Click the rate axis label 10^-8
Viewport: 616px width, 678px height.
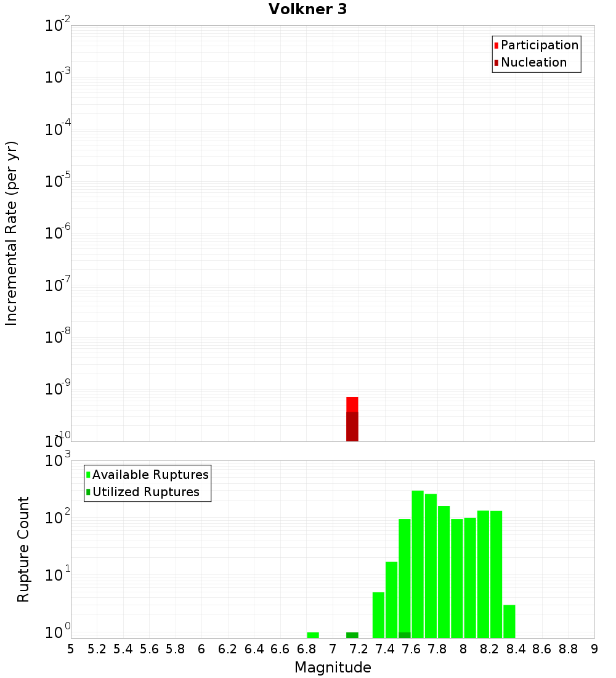57,335
